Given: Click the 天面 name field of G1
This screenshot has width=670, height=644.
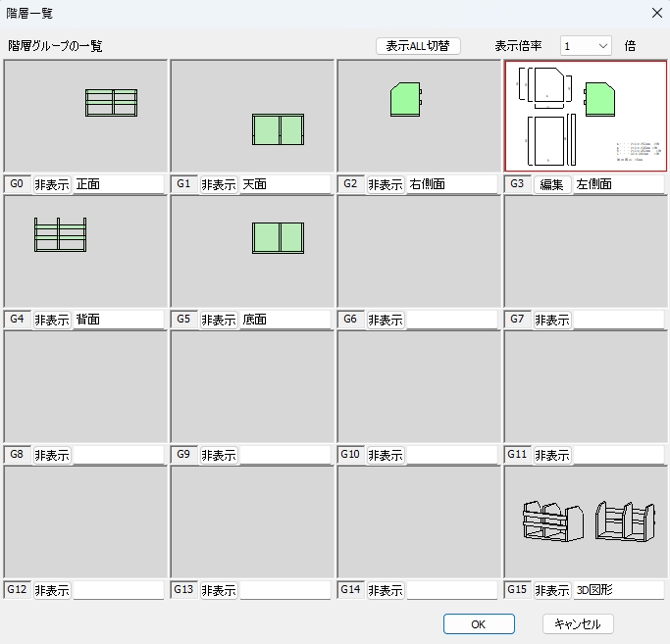Looking at the screenshot, I should click(285, 184).
